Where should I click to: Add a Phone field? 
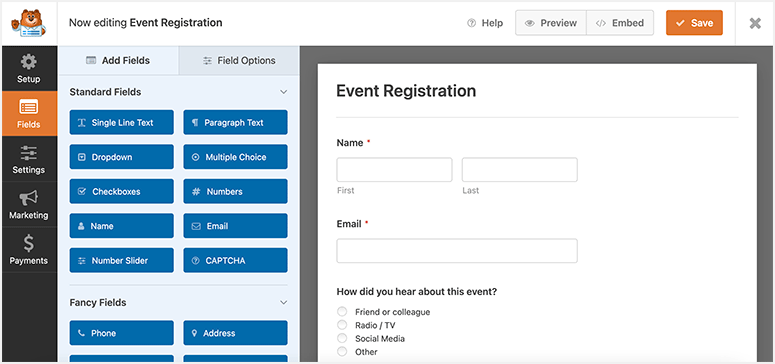[122, 333]
